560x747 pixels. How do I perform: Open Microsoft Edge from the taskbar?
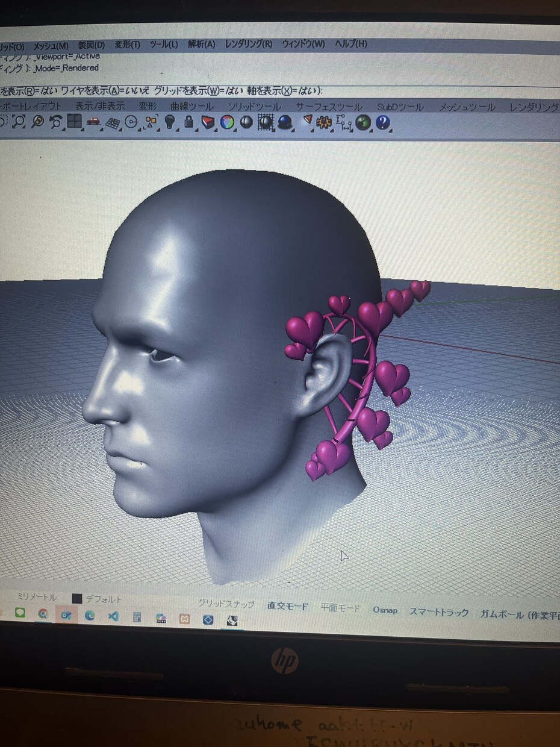tap(90, 615)
